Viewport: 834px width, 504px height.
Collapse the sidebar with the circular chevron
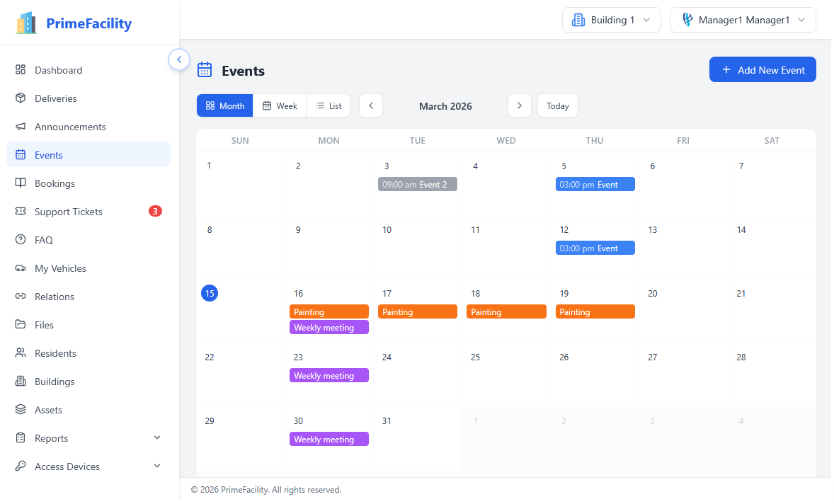pos(179,59)
